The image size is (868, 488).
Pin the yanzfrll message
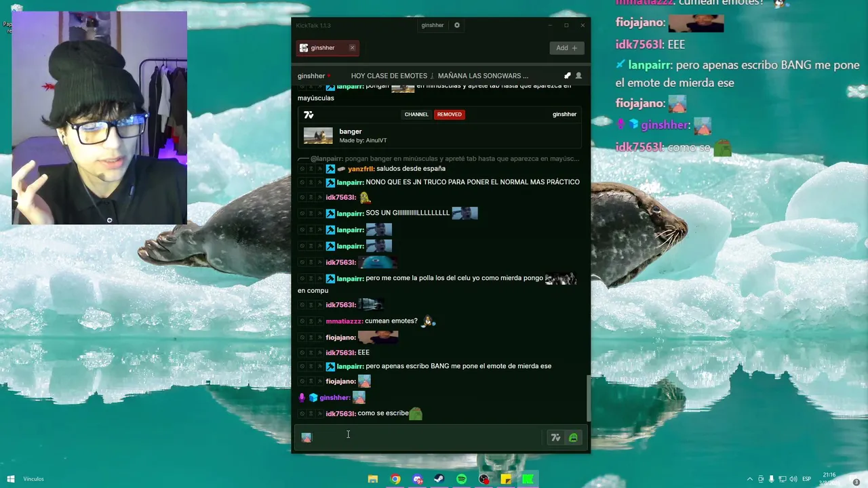click(319, 169)
